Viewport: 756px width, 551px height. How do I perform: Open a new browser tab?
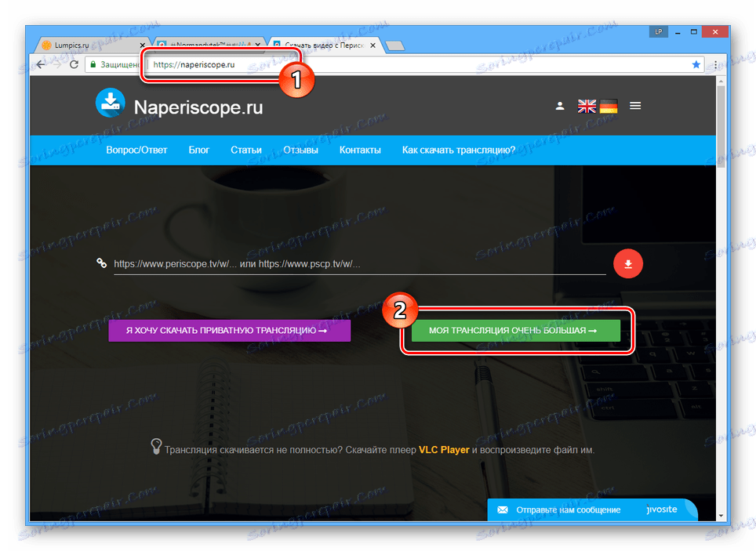(x=395, y=45)
